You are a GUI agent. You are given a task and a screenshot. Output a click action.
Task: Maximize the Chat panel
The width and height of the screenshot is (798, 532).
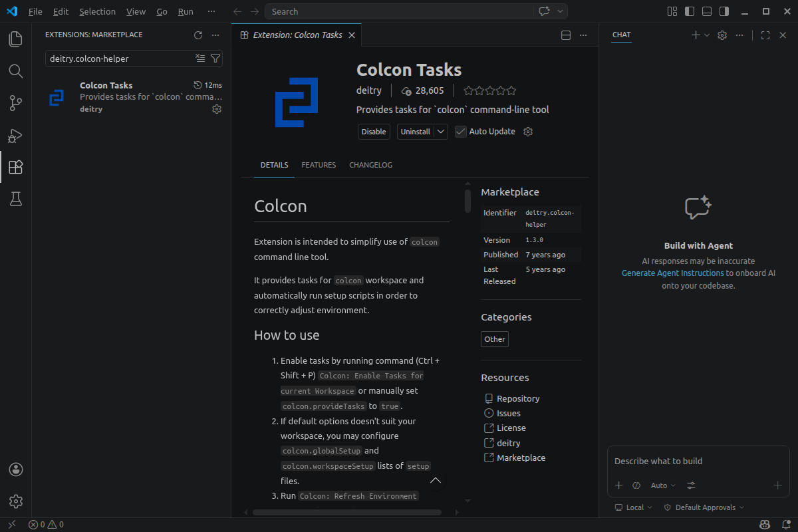point(765,35)
